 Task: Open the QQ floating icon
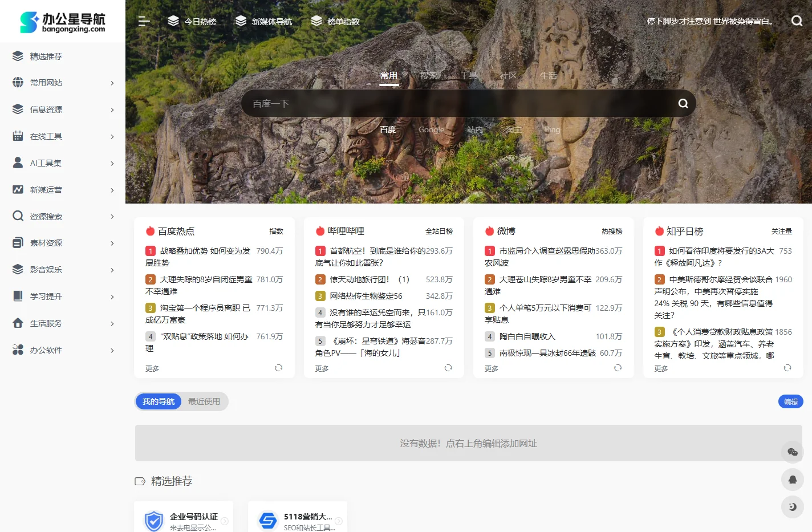pos(792,480)
